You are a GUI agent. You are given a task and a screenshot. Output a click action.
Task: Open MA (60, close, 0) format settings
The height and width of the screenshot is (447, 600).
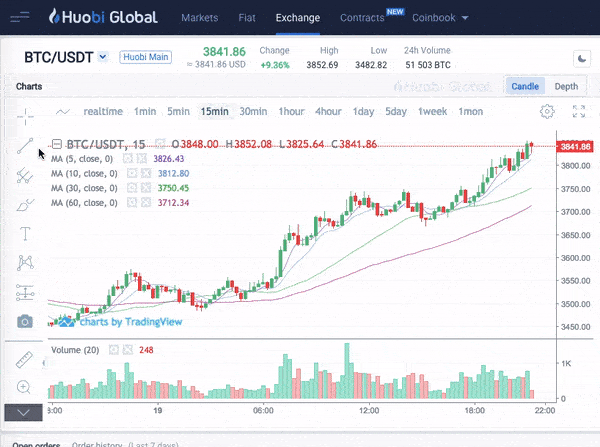(x=132, y=202)
